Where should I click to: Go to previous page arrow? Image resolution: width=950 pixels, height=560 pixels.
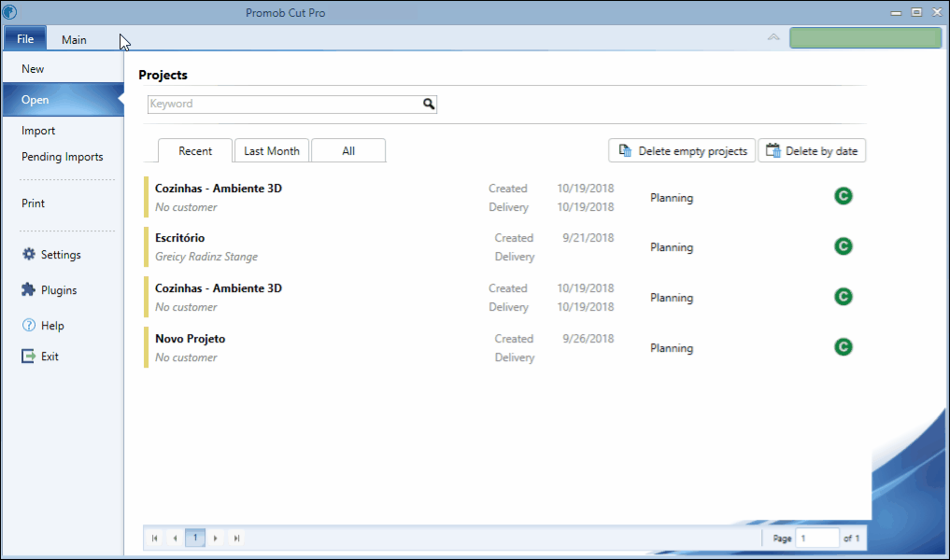click(175, 538)
